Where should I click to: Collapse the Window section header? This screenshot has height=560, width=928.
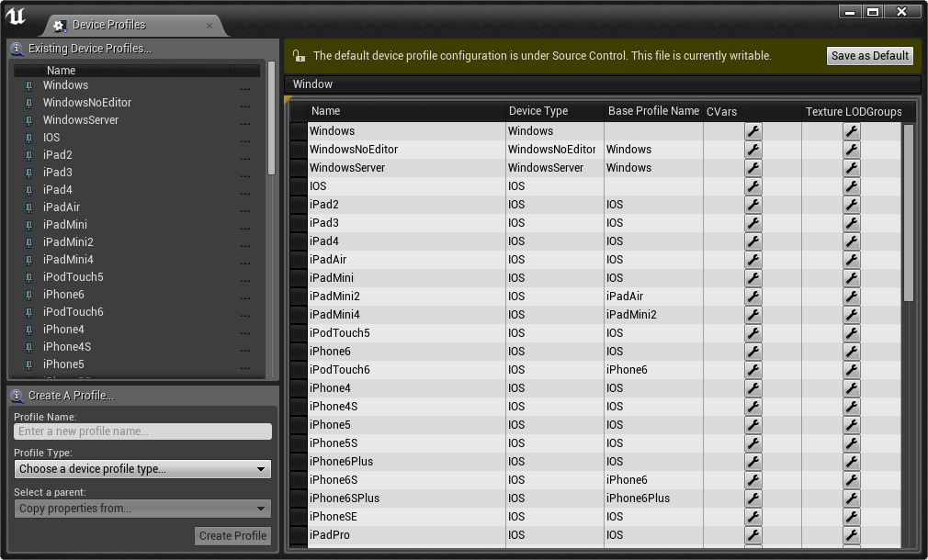click(x=312, y=84)
